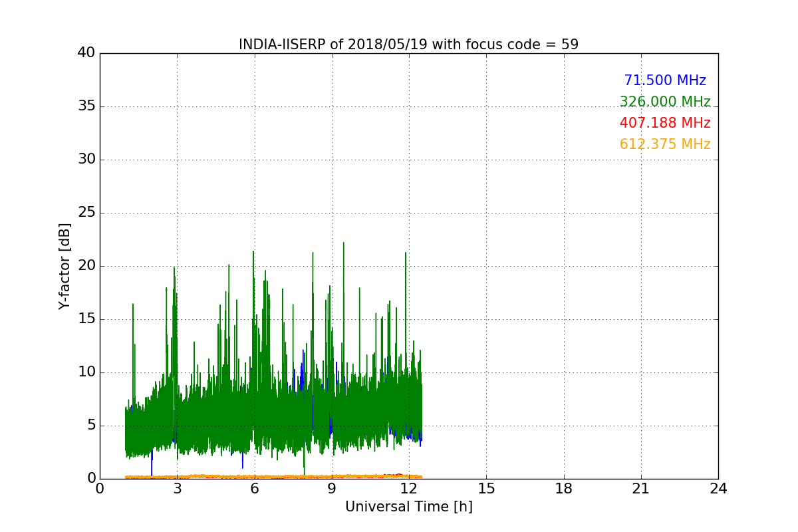
Task: Click the Y-factor tick label '10'
Action: point(86,372)
